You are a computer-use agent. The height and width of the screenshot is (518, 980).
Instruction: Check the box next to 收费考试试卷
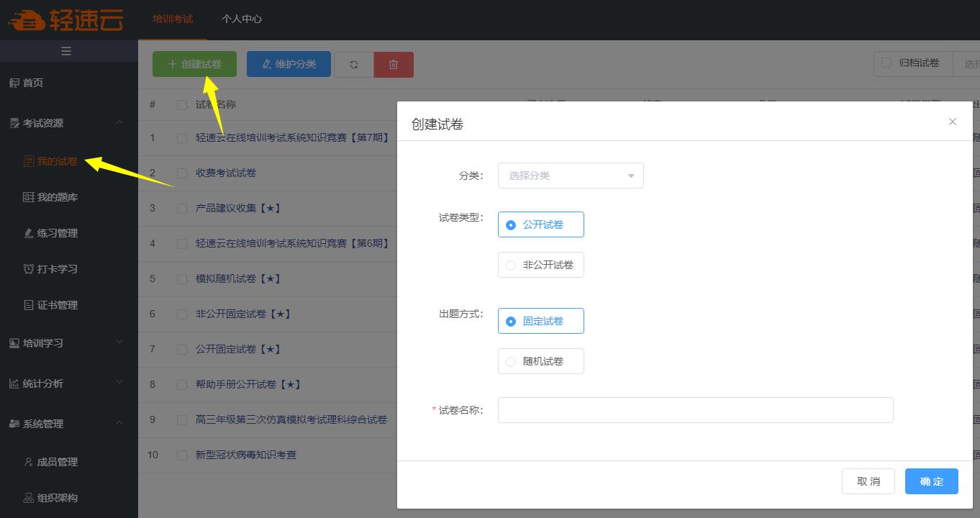[182, 173]
